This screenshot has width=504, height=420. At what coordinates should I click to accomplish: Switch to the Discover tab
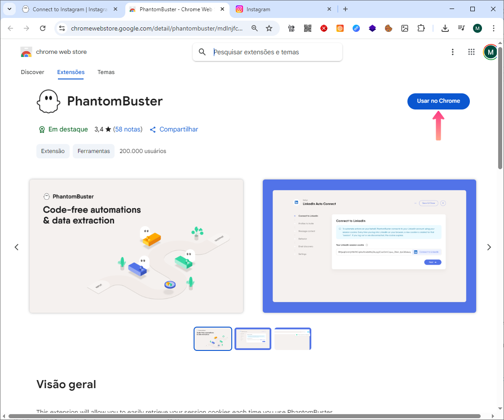[x=32, y=72]
